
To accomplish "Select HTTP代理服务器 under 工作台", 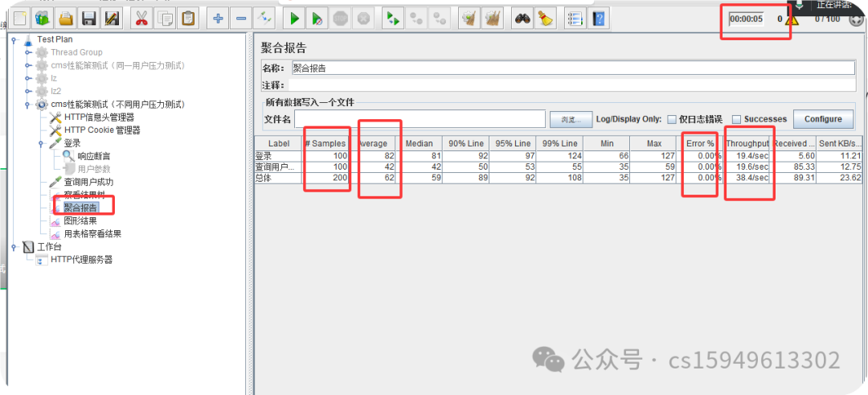I will pos(81,259).
